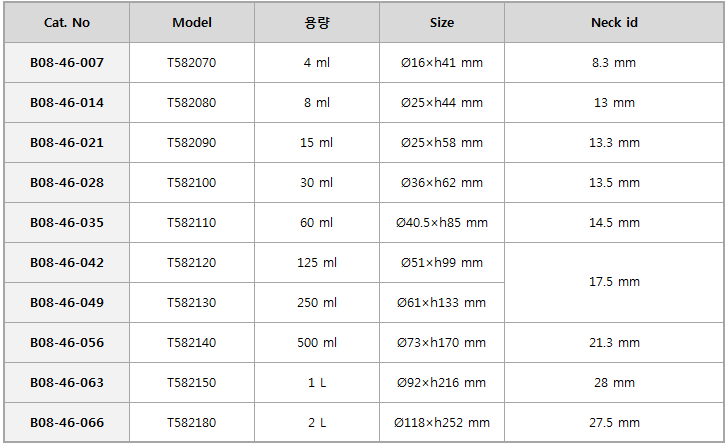
Task: Click size Ø73×h170 mm
Action: tap(442, 343)
